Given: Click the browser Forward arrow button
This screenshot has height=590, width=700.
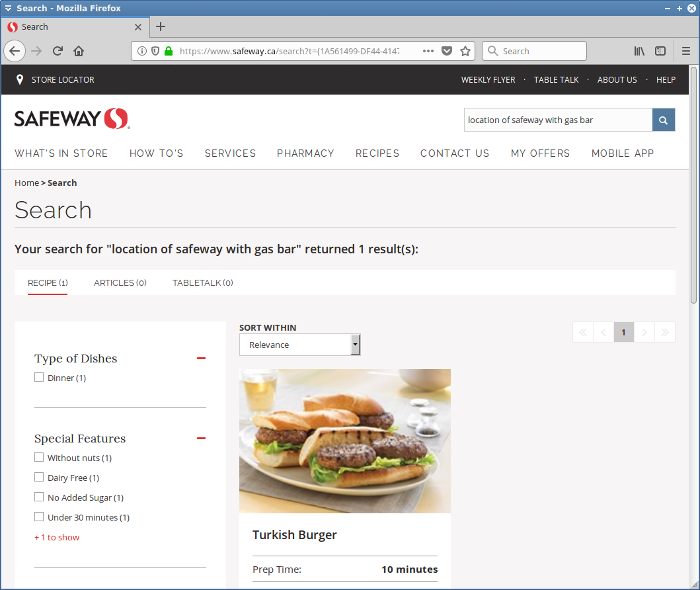Looking at the screenshot, I should click(36, 51).
